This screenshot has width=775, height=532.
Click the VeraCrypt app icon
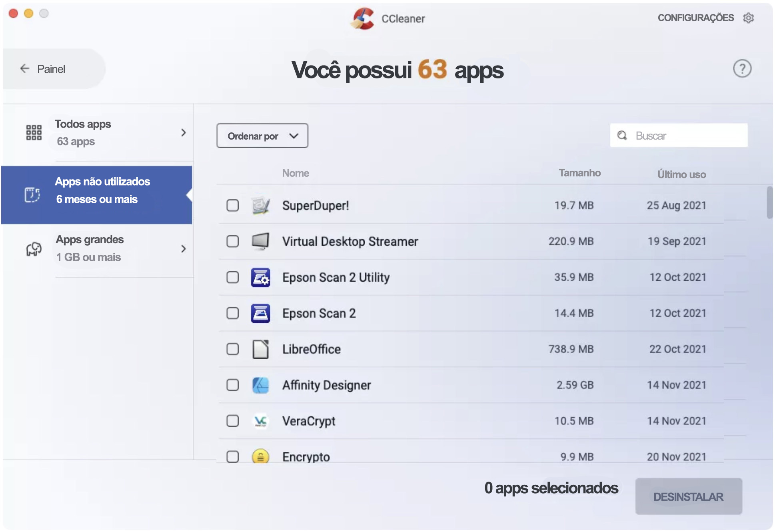pyautogui.click(x=261, y=421)
